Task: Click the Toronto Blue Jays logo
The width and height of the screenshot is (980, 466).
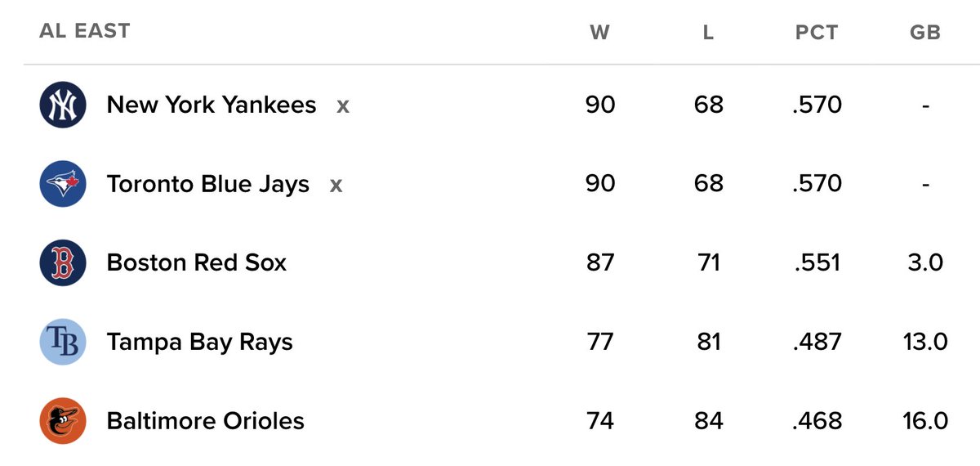Action: click(63, 184)
